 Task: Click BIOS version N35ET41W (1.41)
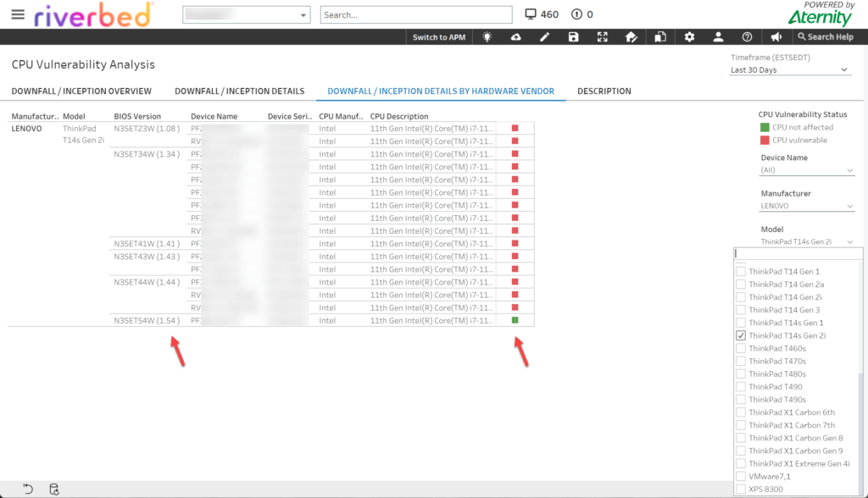click(x=147, y=243)
